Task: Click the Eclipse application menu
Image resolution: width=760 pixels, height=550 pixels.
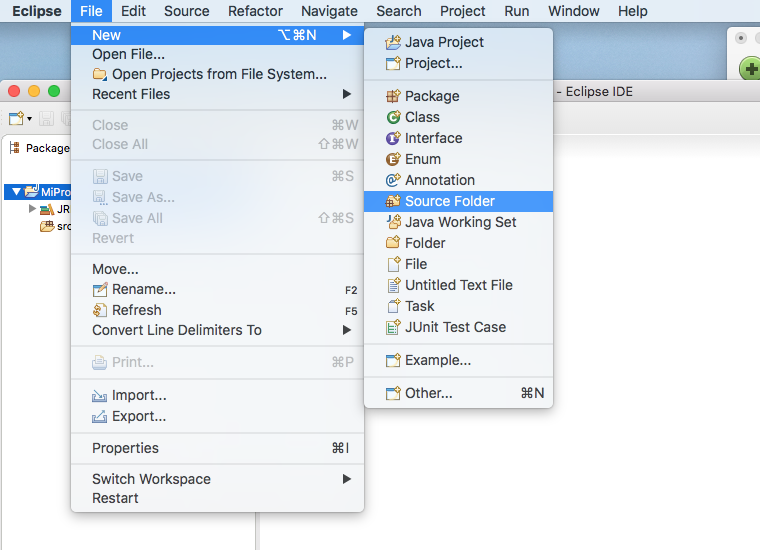Action: [x=36, y=11]
